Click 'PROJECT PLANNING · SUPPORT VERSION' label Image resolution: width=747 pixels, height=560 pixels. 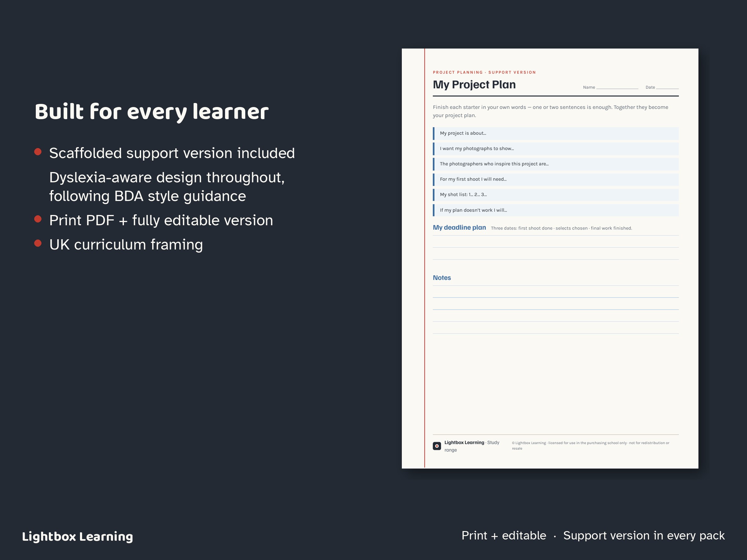point(484,72)
